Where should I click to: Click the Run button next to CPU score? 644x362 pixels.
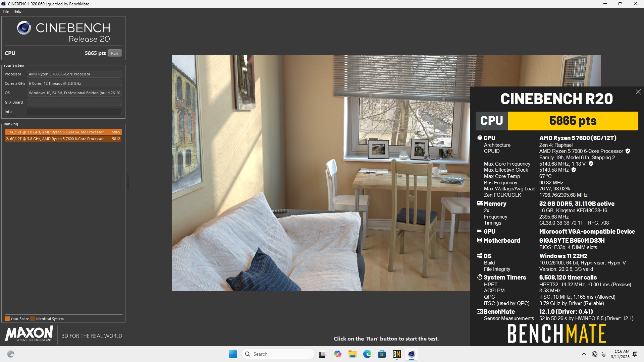pos(114,53)
